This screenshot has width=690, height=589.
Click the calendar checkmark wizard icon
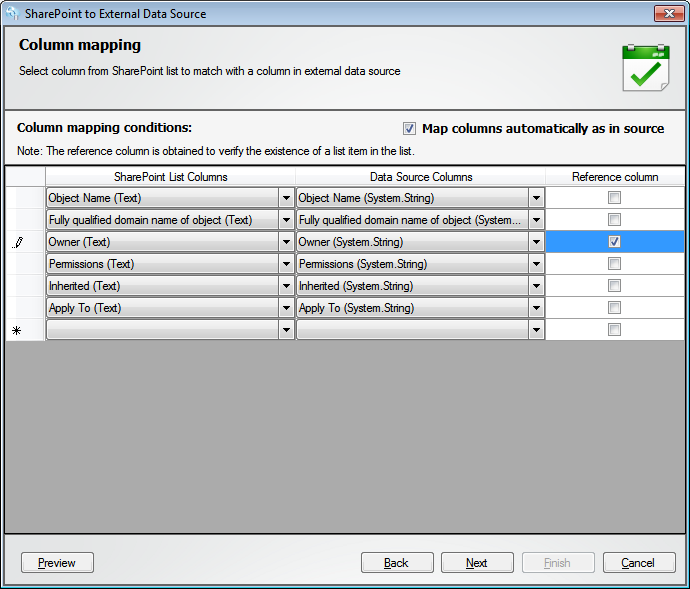tap(646, 67)
